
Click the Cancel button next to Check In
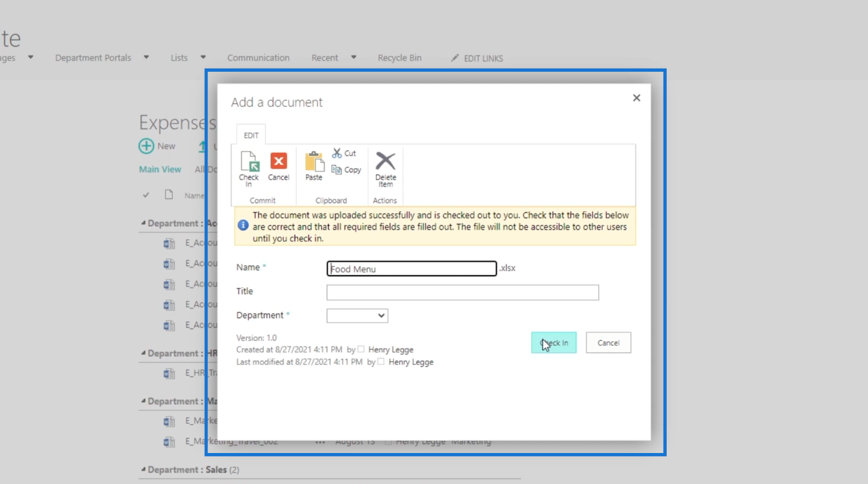(609, 342)
